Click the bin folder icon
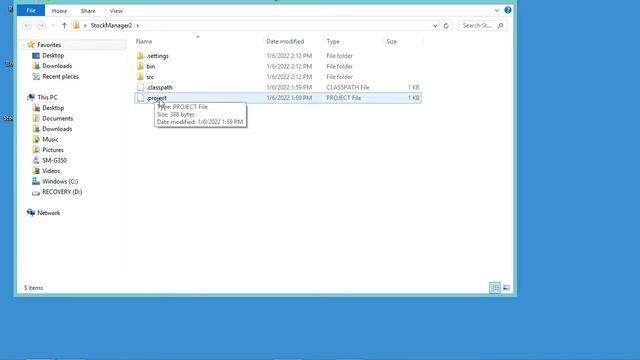The height and width of the screenshot is (360, 640). 140,67
